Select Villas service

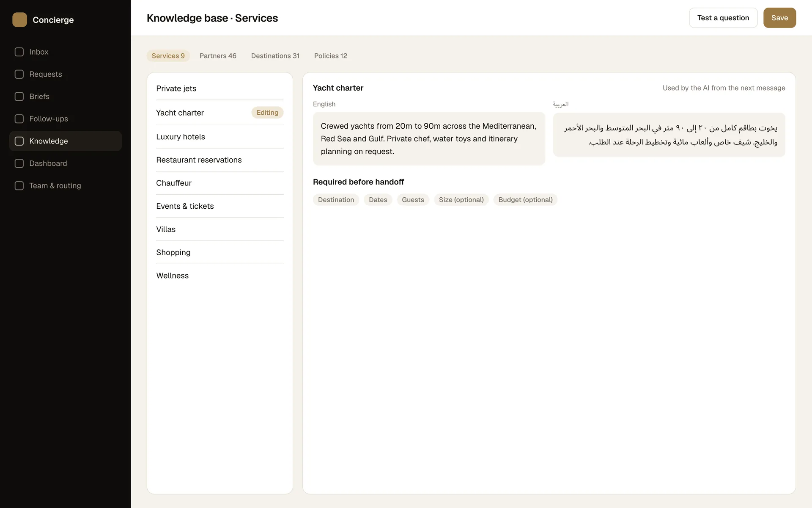[x=220, y=229]
